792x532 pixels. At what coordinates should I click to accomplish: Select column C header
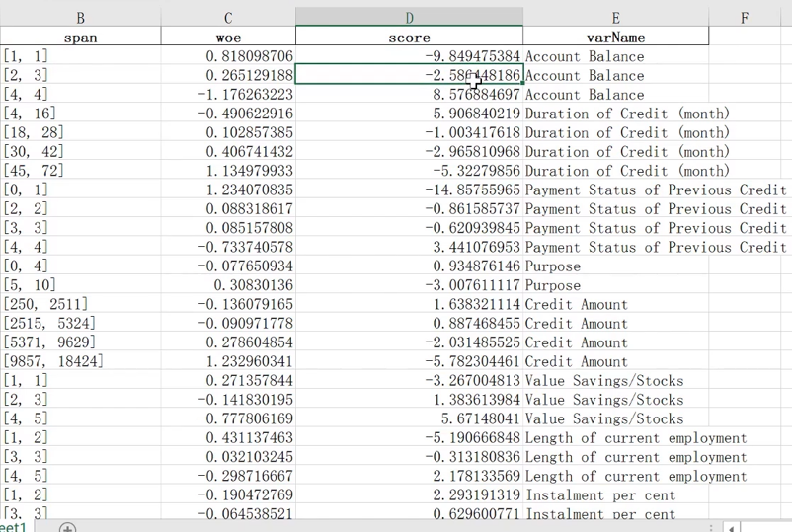tap(228, 18)
